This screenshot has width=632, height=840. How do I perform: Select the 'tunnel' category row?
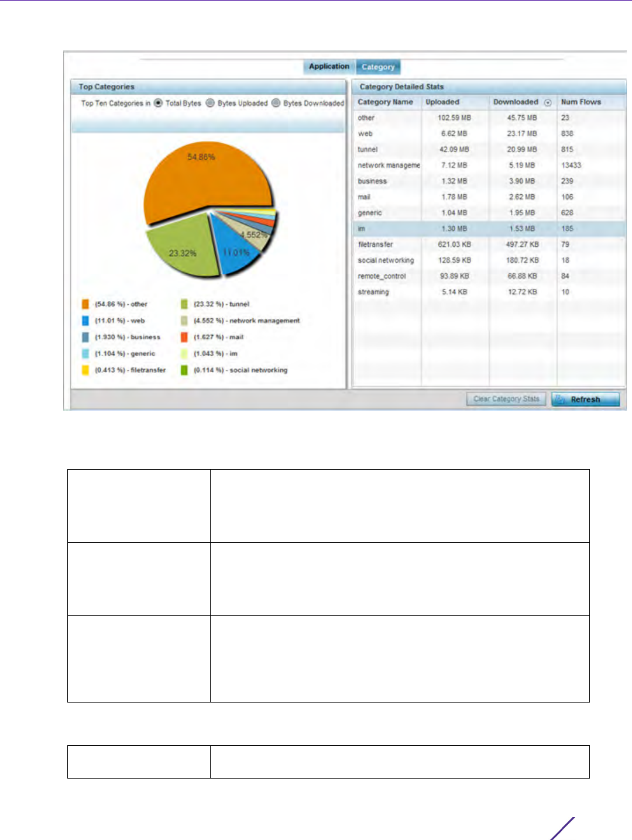tap(489, 149)
